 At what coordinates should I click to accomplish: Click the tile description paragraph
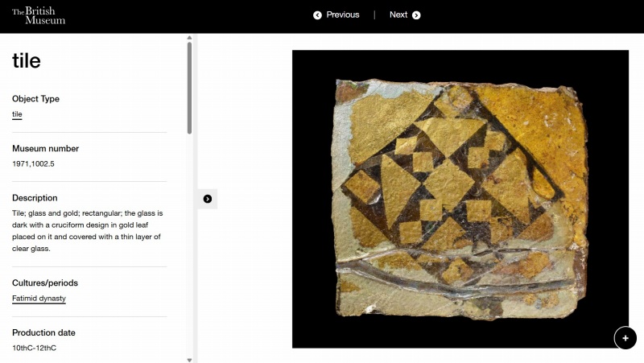(x=87, y=231)
